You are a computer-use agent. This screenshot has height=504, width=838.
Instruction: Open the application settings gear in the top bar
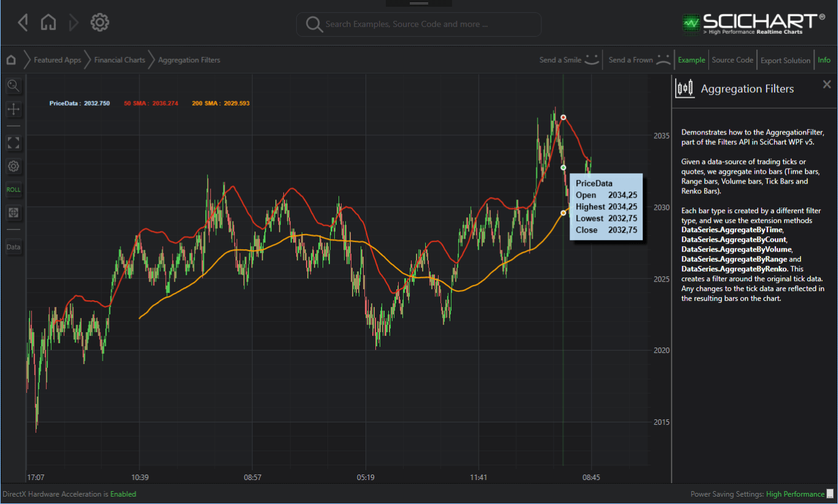pyautogui.click(x=100, y=22)
